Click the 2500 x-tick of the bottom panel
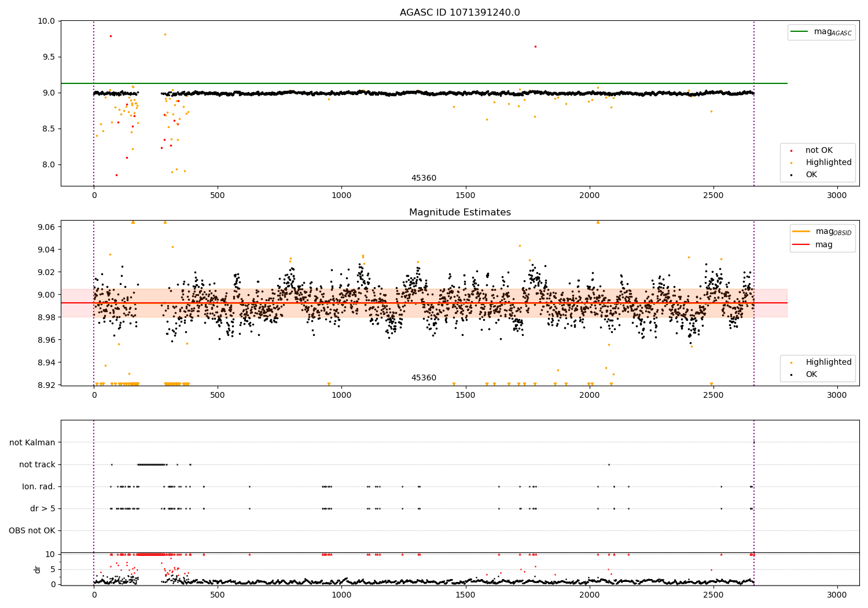 [x=713, y=595]
